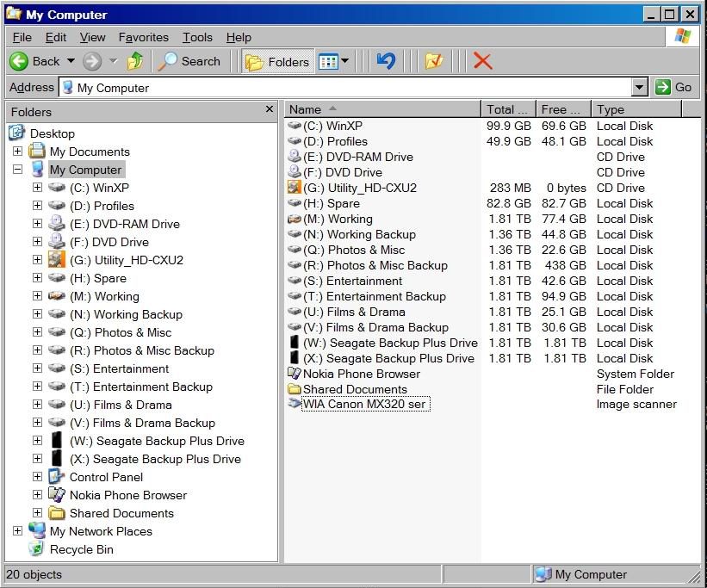Viewport: 707px width, 588px height.
Task: Click the folder with checkmark toolbar icon
Action: pos(434,61)
